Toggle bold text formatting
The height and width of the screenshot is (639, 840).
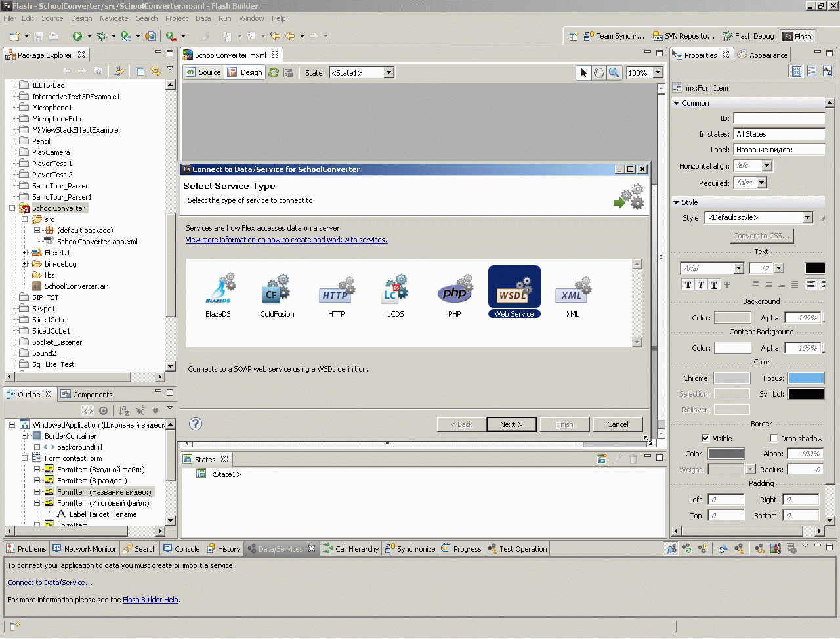688,284
